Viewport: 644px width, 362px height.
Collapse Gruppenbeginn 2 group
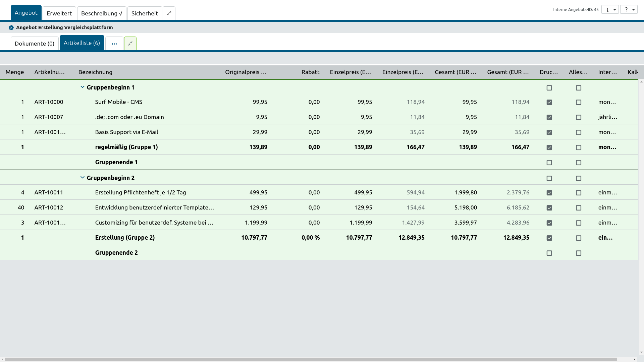[x=83, y=178]
